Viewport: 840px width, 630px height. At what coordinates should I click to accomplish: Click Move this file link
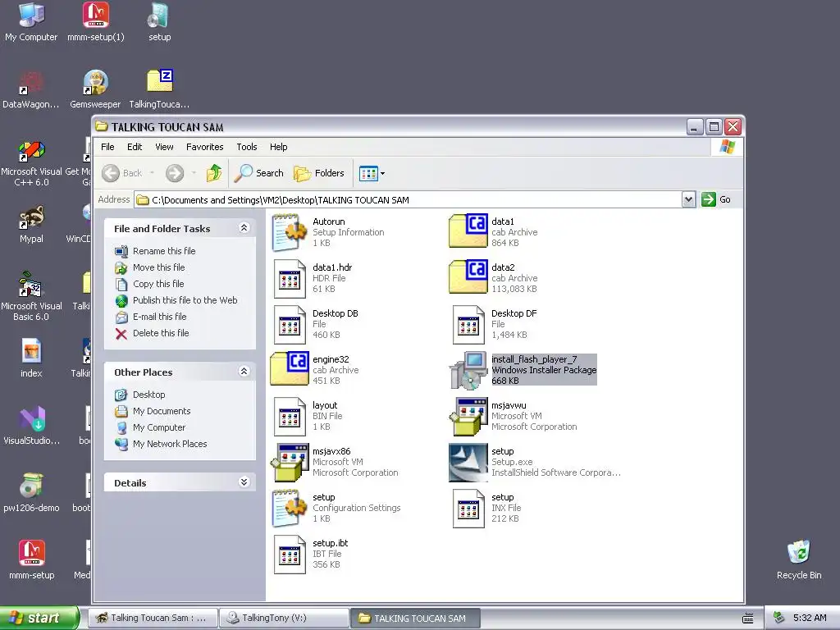[158, 267]
